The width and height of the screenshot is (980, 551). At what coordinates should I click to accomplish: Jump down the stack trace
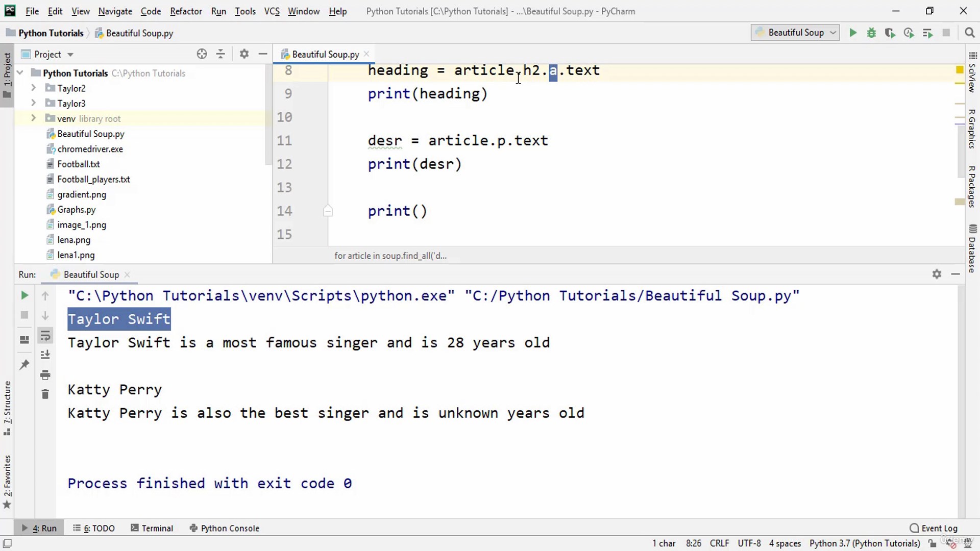pyautogui.click(x=45, y=315)
